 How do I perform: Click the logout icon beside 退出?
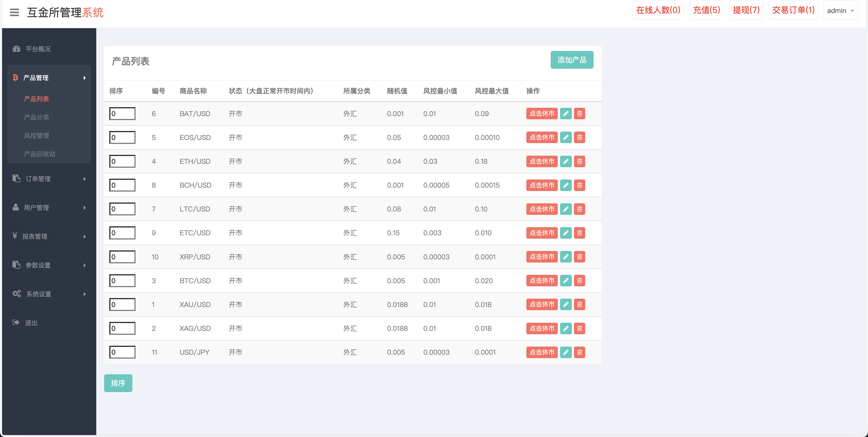pos(16,323)
